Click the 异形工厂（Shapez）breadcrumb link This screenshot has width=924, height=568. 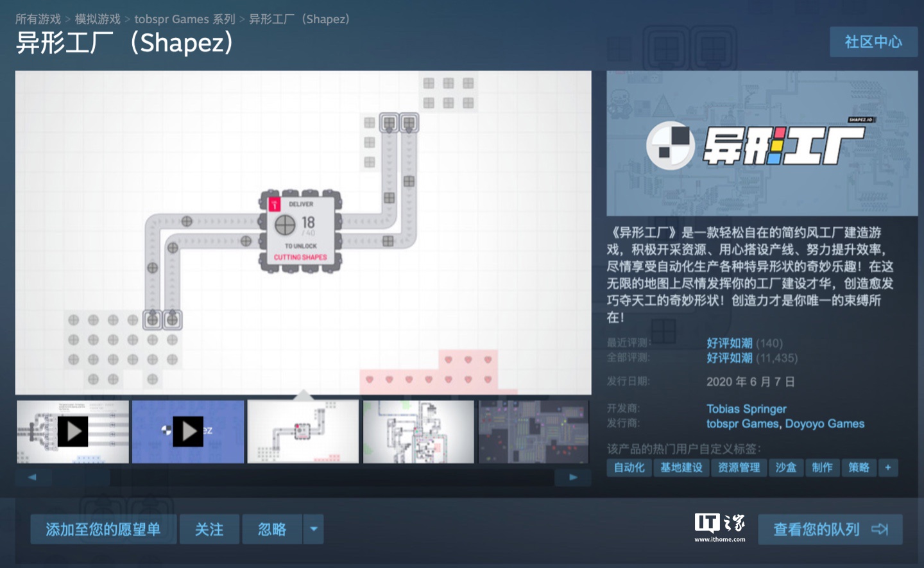click(x=299, y=19)
